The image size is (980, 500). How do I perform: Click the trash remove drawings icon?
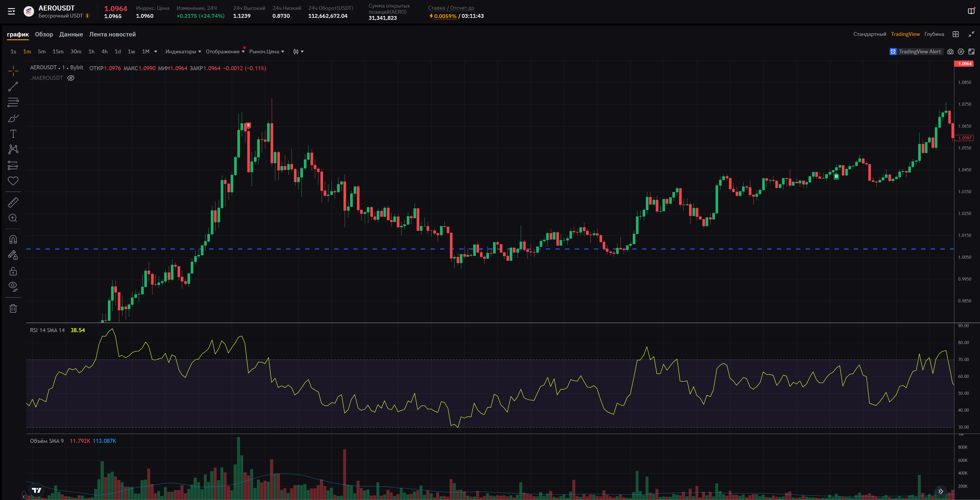[x=13, y=308]
